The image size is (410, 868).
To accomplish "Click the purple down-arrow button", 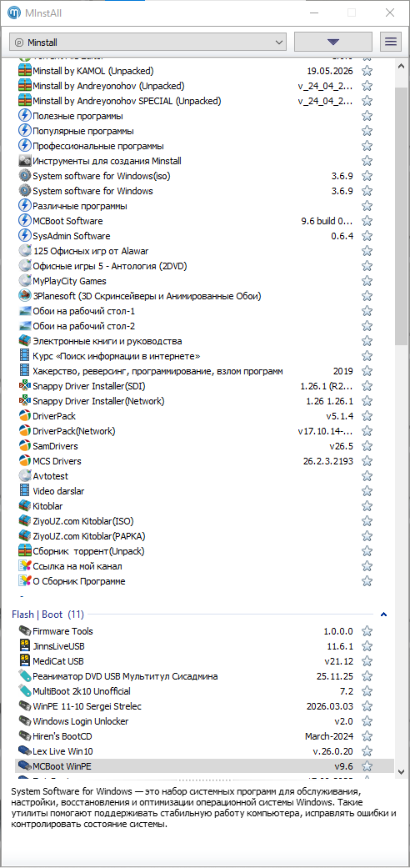I will tap(333, 42).
